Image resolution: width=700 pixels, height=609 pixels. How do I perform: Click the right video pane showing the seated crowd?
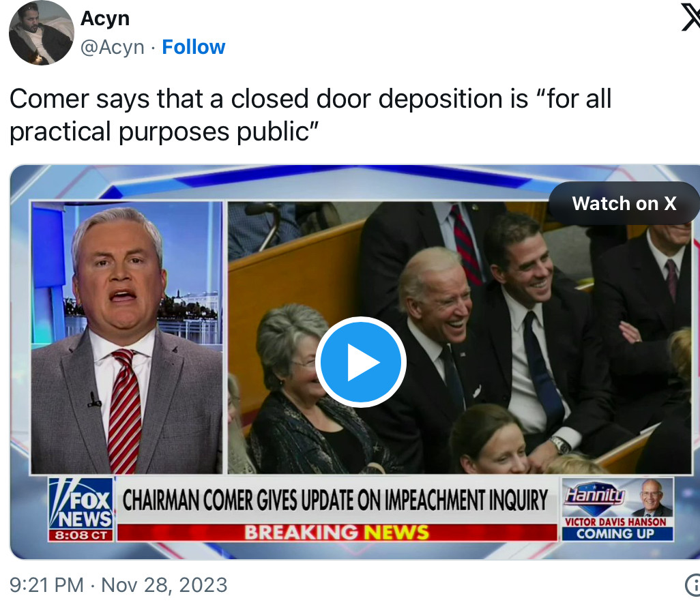(460, 338)
